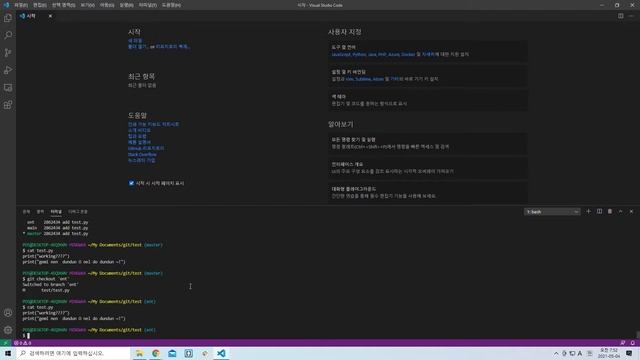This screenshot has height=360, width=640.
Task: Open the printable keyboard cheatsheet link
Action: click(x=153, y=124)
